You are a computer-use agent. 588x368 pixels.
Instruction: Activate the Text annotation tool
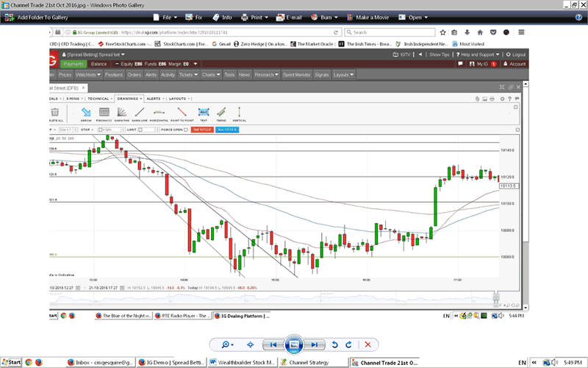tap(204, 113)
